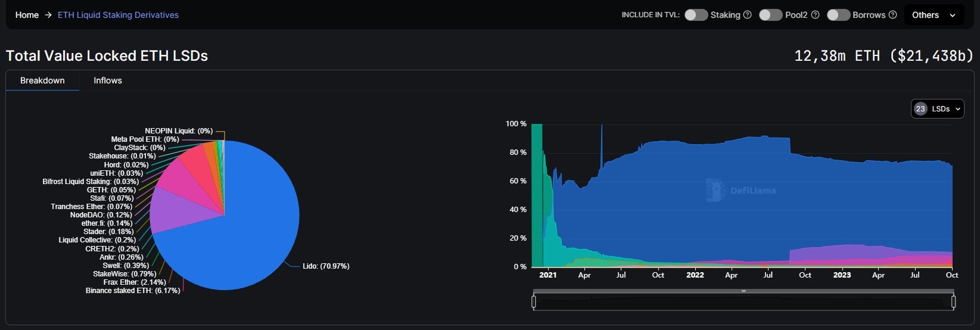980x330 pixels.
Task: Click the Home breadcrumb link
Action: click(27, 15)
